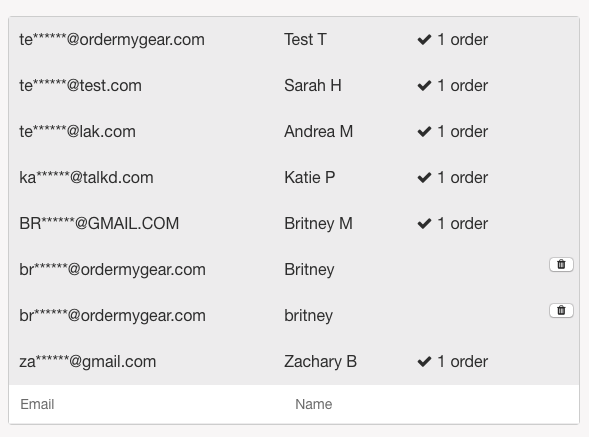Select the ka******@talkd.com email entry
This screenshot has width=589, height=437.
click(x=86, y=177)
